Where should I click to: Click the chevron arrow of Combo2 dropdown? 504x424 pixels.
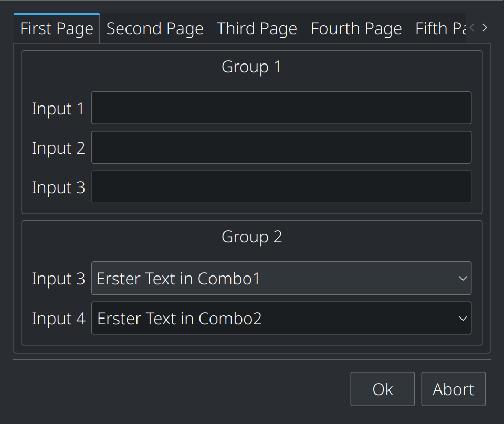(463, 319)
